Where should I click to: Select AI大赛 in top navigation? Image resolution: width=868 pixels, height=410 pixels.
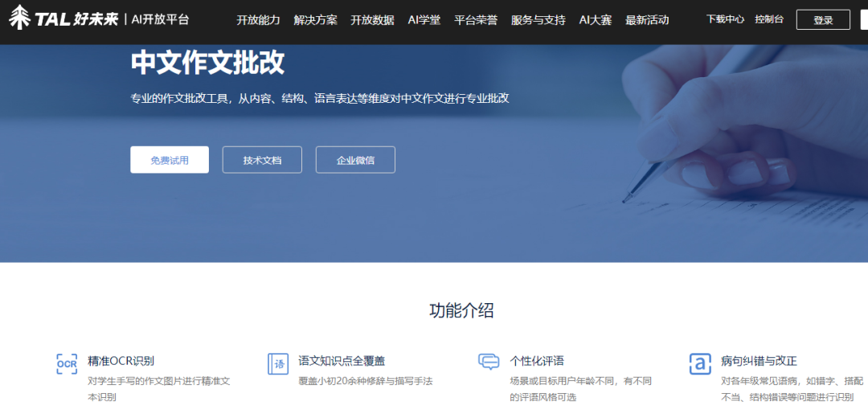click(596, 20)
